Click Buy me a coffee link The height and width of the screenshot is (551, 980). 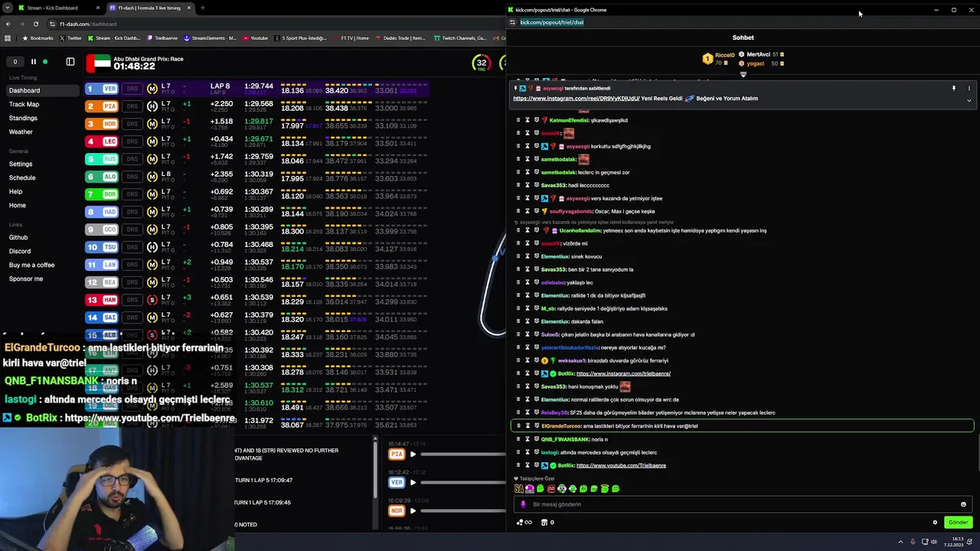(31, 265)
